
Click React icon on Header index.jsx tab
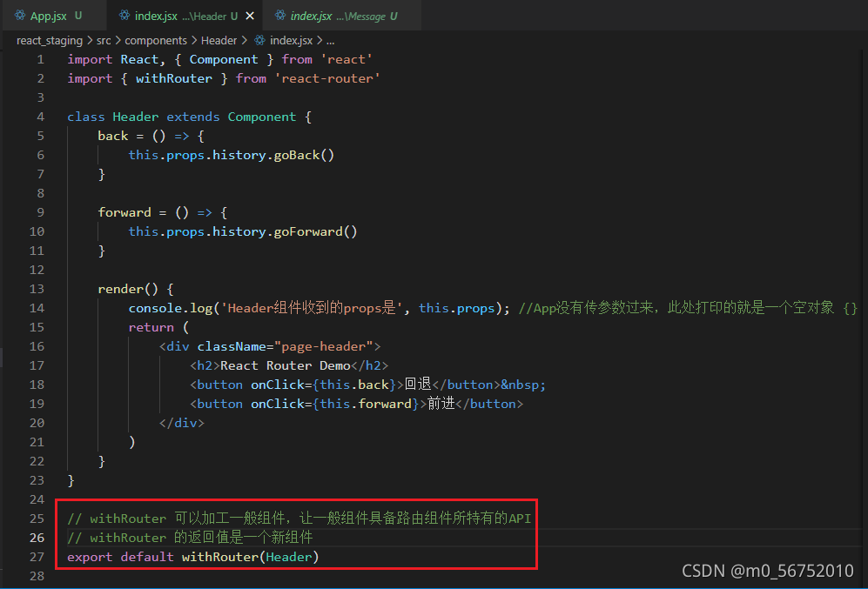(x=124, y=16)
